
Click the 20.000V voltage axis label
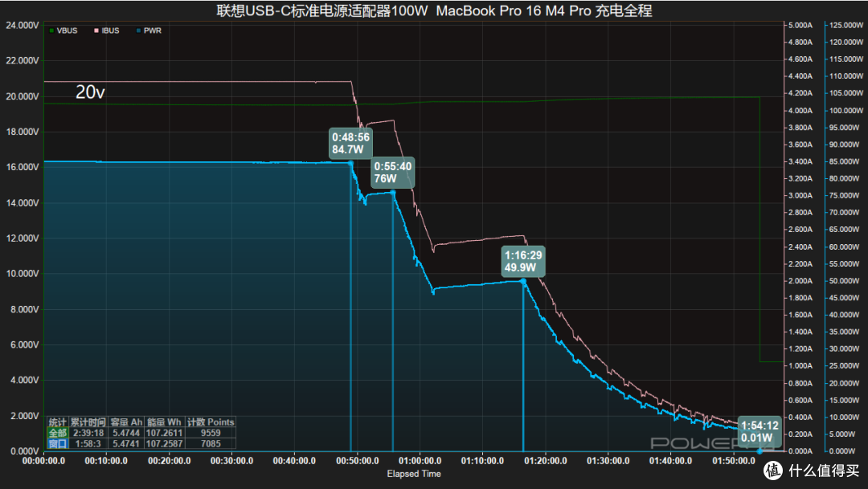pyautogui.click(x=23, y=96)
